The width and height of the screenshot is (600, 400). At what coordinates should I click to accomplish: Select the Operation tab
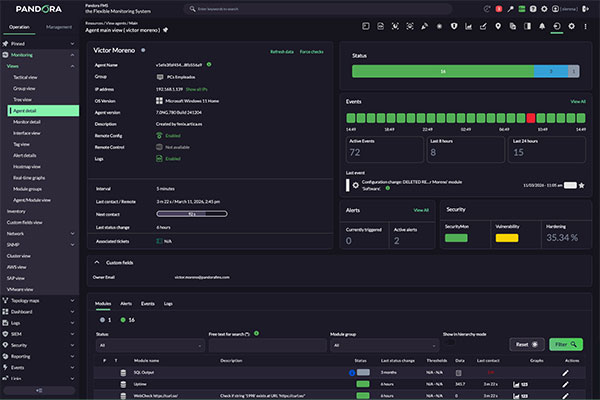point(19,27)
